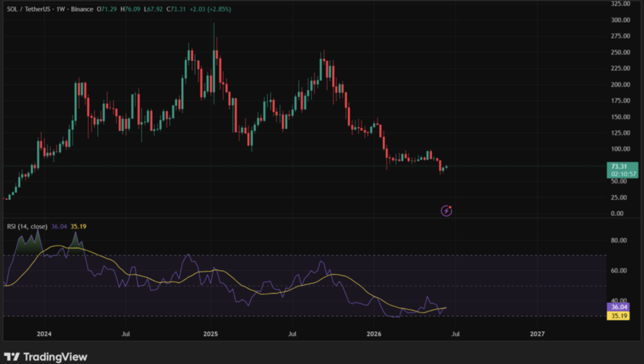Click the 300.00 price axis label
The image size is (644, 364).
click(x=620, y=19)
